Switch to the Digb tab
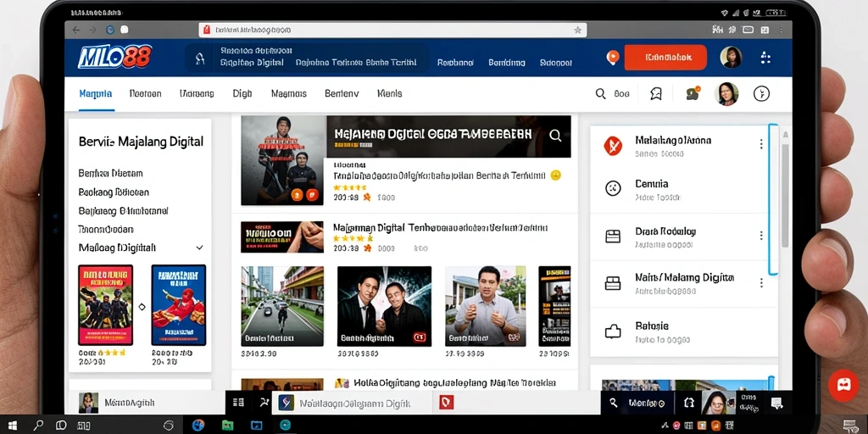Viewport: 868px width, 434px height. pyautogui.click(x=242, y=93)
